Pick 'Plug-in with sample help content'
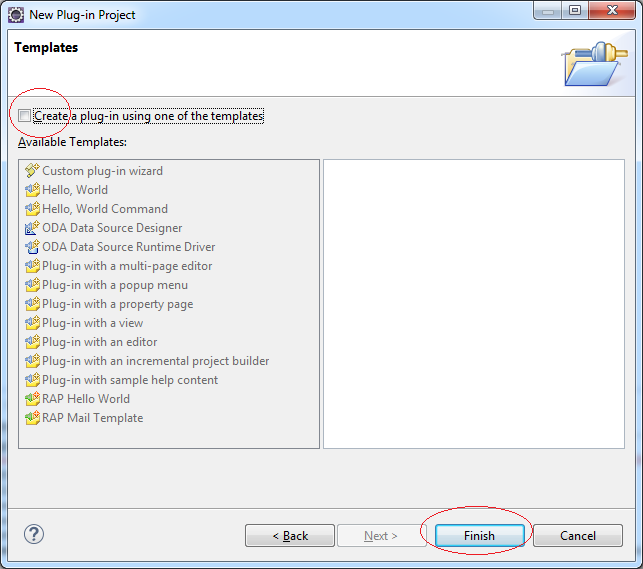 coord(130,380)
